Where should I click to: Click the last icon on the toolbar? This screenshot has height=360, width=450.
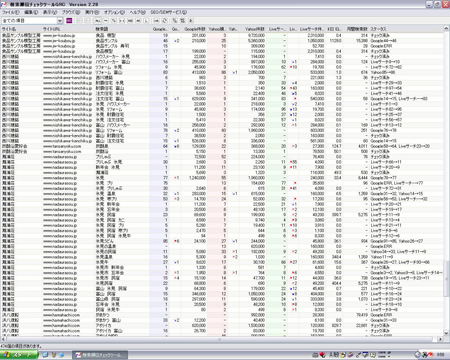[191, 21]
